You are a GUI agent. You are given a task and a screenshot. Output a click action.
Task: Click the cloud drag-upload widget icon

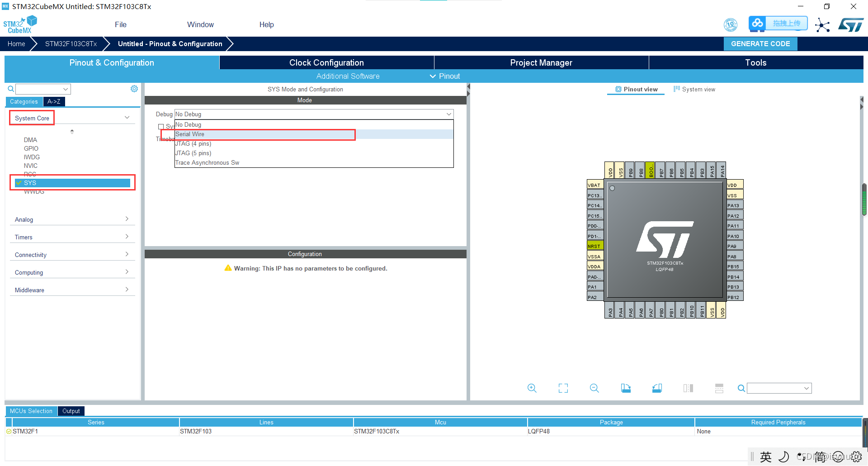(x=757, y=23)
